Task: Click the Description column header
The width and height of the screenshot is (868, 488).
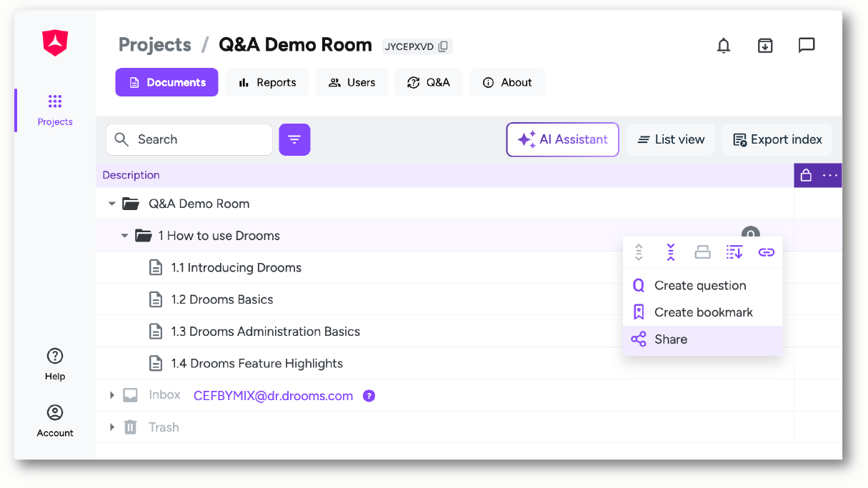Action: click(x=131, y=175)
